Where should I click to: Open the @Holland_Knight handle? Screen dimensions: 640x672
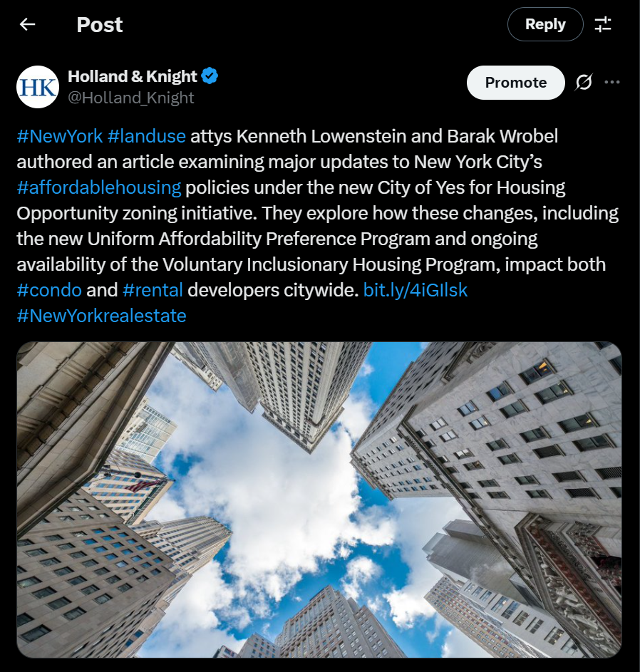pos(131,98)
